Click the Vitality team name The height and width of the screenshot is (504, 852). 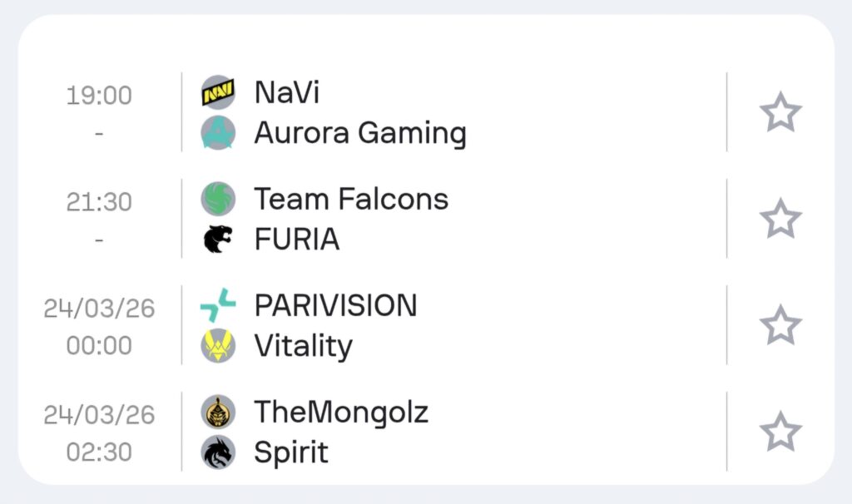tap(303, 346)
